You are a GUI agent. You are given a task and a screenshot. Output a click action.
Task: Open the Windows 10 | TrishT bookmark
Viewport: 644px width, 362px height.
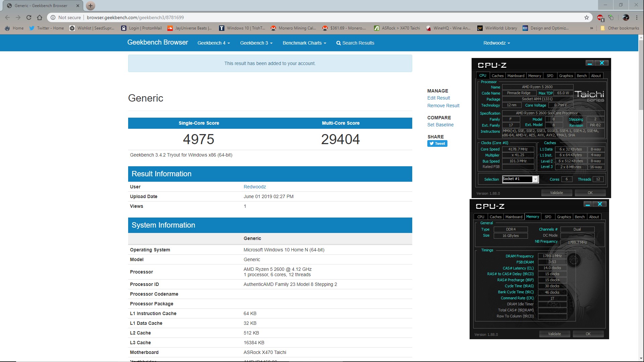point(242,28)
